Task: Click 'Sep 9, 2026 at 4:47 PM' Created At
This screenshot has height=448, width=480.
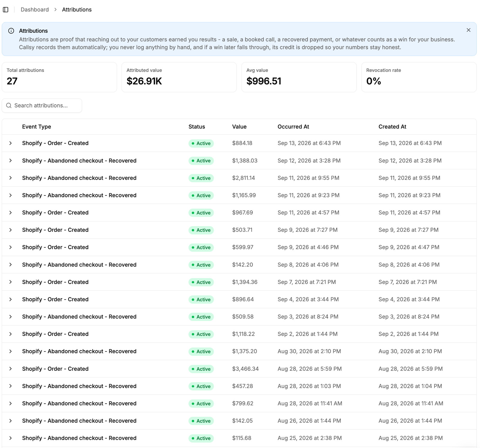Action: click(409, 247)
